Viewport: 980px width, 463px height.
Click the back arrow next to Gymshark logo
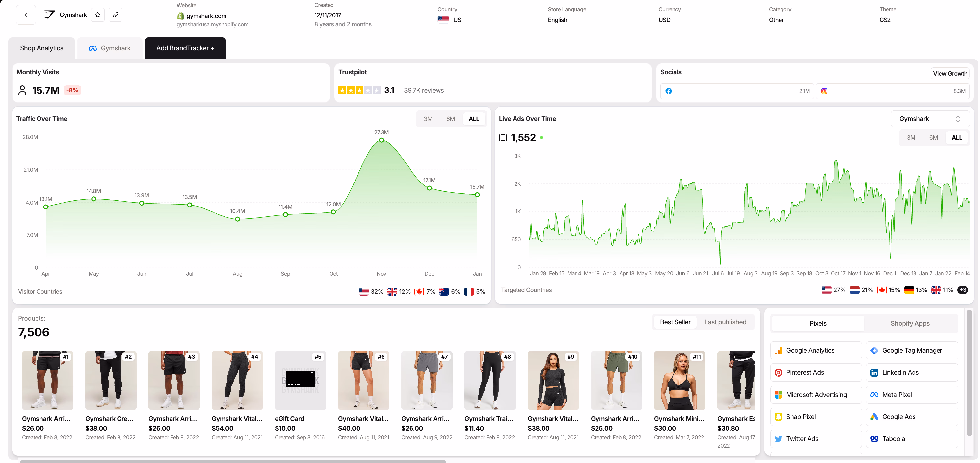26,15
